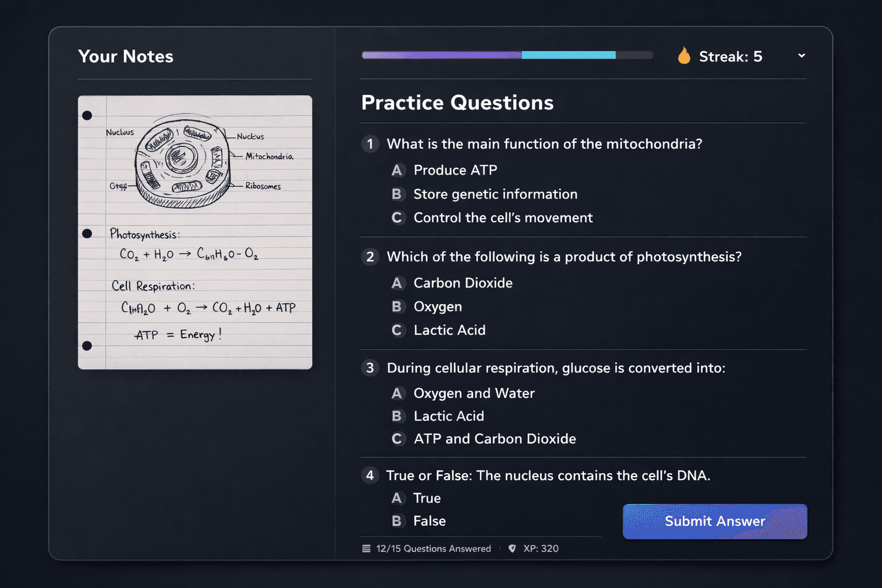882x588 pixels.
Task: Click the shield icon beside XP: 320
Action: click(512, 548)
